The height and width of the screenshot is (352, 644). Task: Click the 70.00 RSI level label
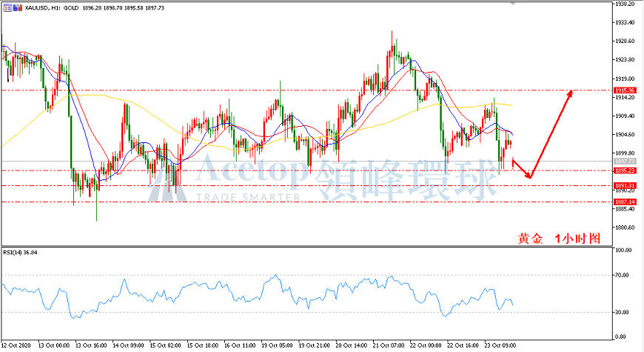623,275
